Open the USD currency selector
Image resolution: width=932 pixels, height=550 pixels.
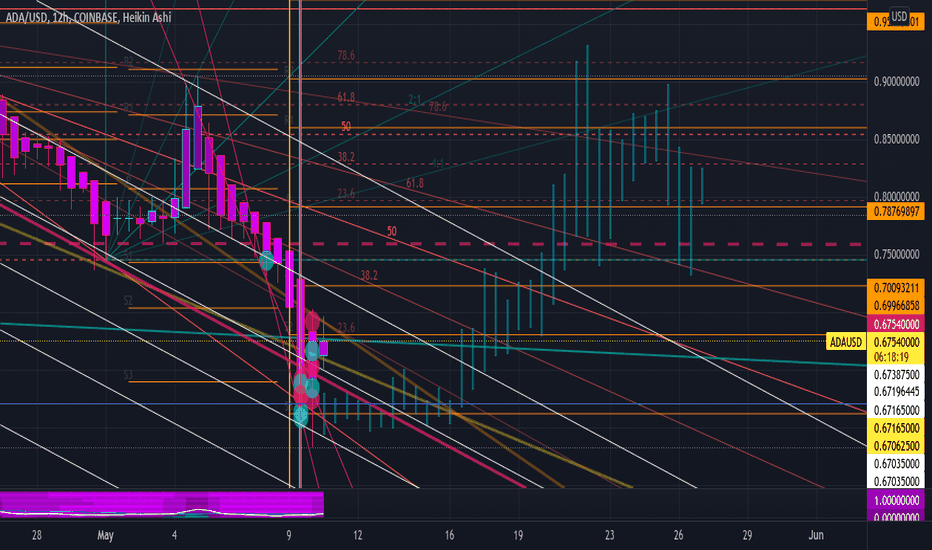[x=899, y=16]
